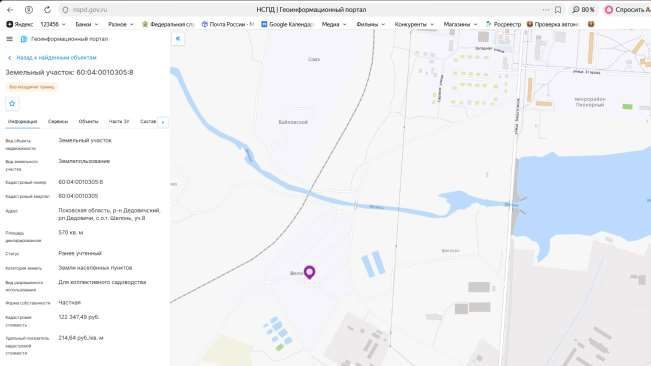Switch to the Объекты tab
Screen dimensions: 651x366
coord(88,122)
